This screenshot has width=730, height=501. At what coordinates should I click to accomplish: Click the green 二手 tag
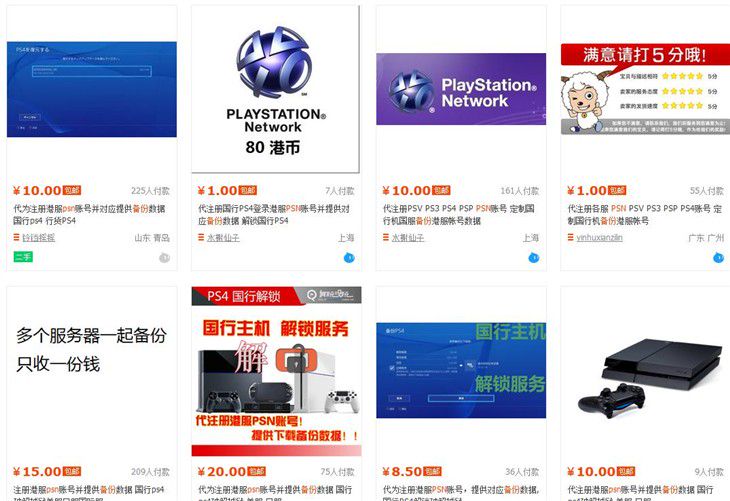[x=23, y=257]
